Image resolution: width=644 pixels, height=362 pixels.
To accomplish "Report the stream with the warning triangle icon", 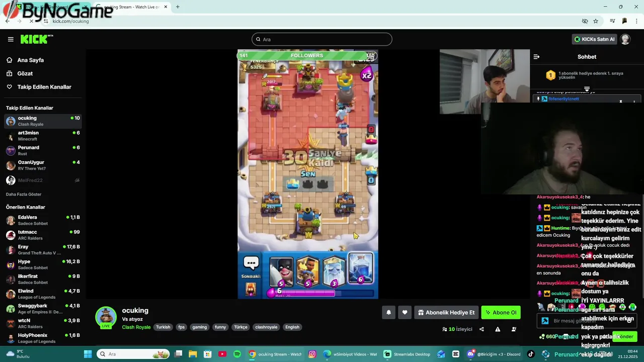I will 498,329.
